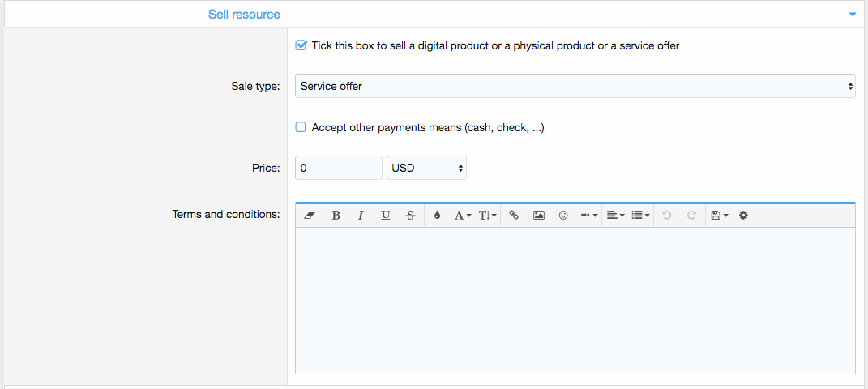Untick the sell product checkbox
Screen dimensions: 868x389
tap(301, 46)
